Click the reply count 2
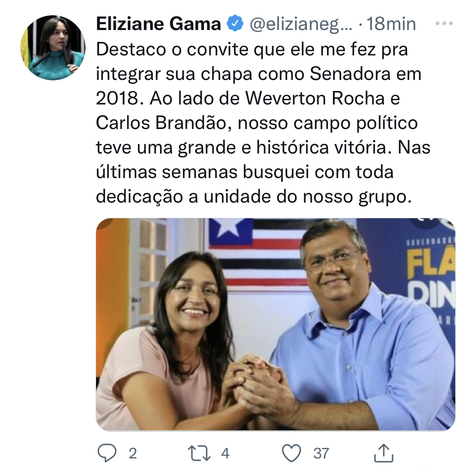 pyautogui.click(x=133, y=453)
